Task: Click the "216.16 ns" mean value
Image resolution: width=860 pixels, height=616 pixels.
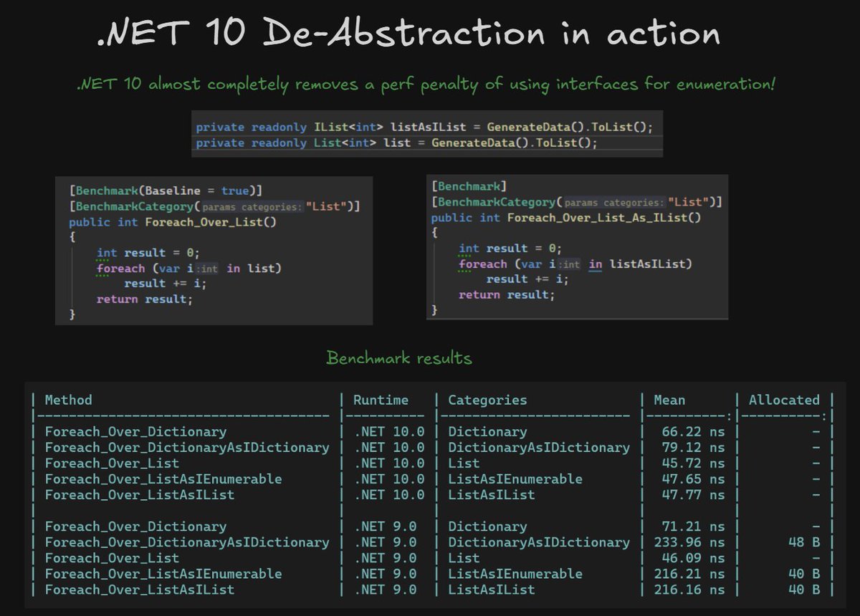Action: (689, 589)
